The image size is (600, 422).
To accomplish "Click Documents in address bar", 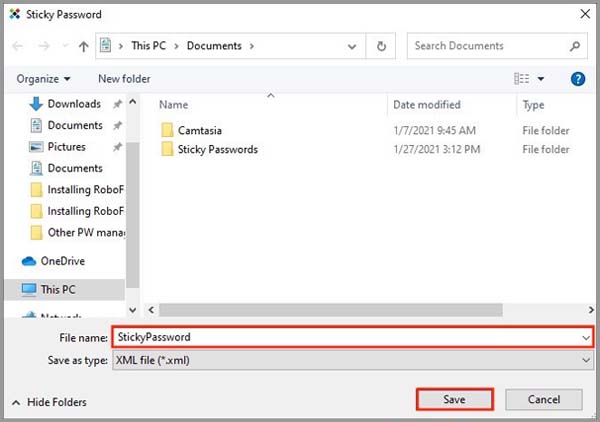I will (214, 46).
